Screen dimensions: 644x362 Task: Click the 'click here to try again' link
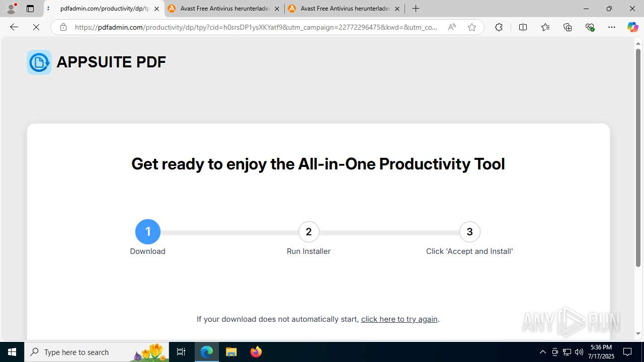click(399, 319)
